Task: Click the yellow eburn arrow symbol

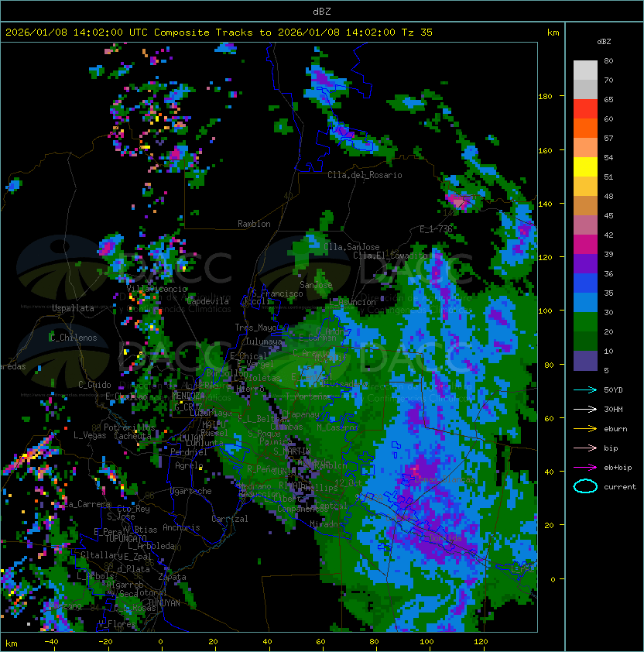Action: pyautogui.click(x=585, y=429)
